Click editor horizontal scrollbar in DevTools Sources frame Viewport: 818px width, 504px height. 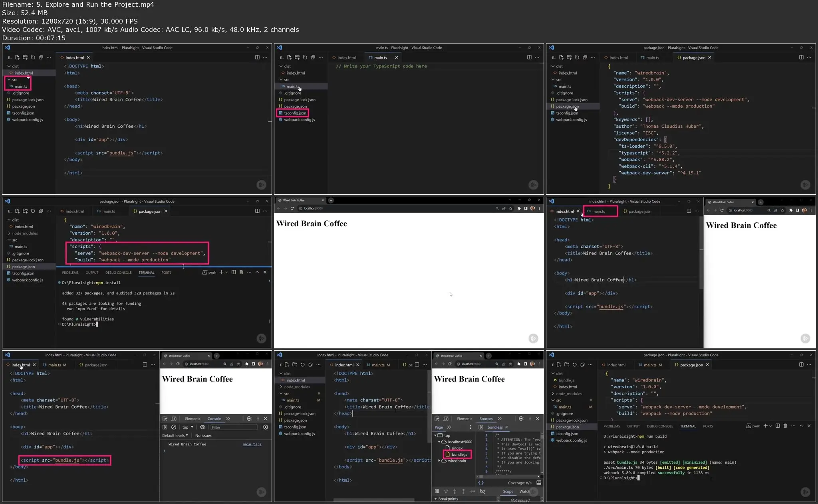(x=374, y=500)
